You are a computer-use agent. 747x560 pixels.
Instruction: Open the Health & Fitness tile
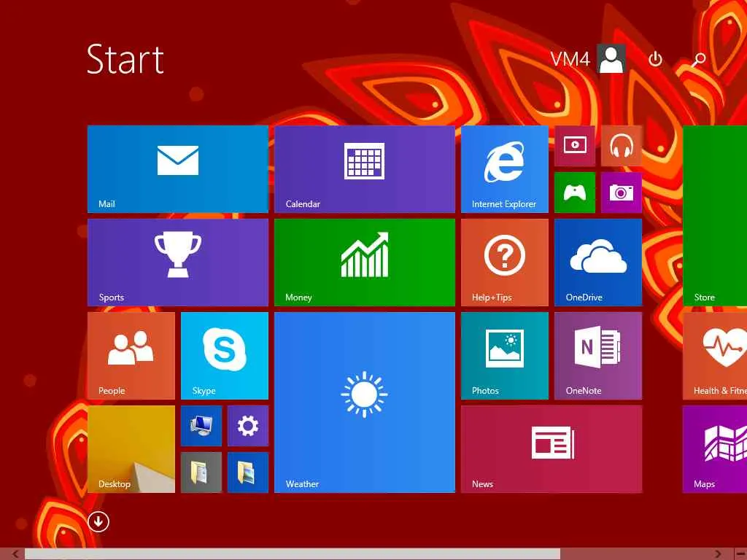pyautogui.click(x=715, y=356)
